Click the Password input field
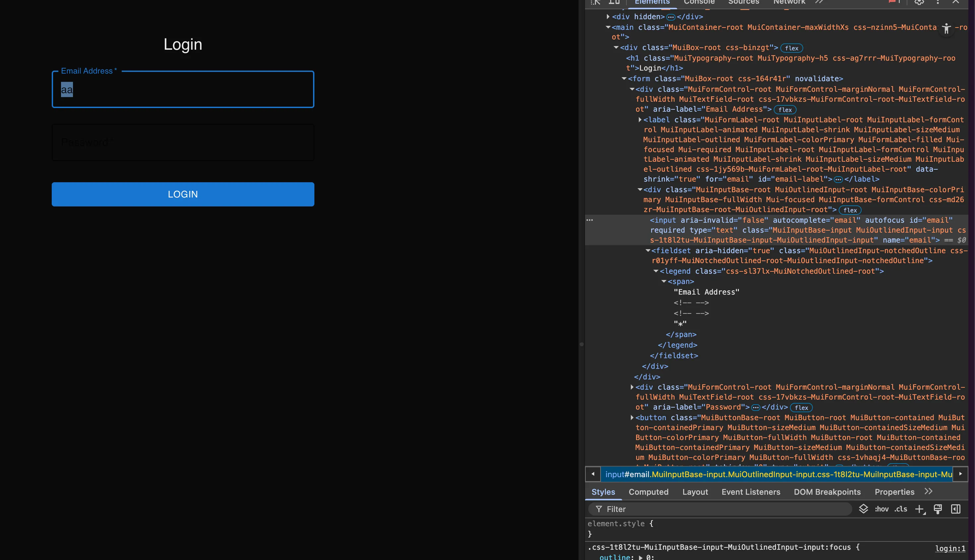The height and width of the screenshot is (560, 975). [x=183, y=142]
